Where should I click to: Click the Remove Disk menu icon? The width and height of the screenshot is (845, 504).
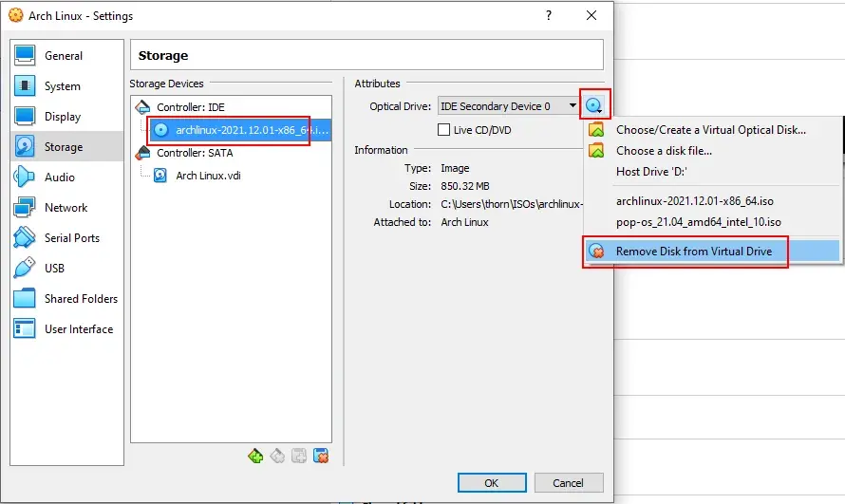[596, 251]
